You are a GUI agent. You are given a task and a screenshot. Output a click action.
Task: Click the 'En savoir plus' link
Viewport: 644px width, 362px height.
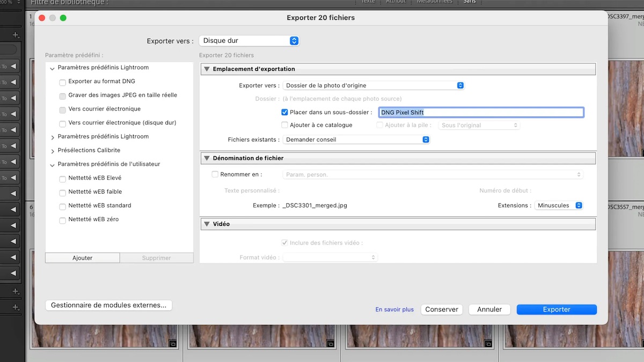point(394,309)
